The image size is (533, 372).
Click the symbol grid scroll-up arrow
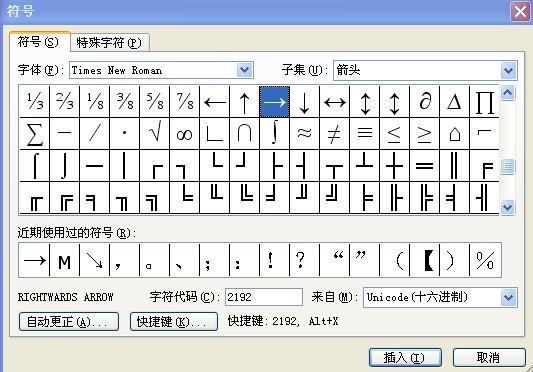click(x=508, y=93)
